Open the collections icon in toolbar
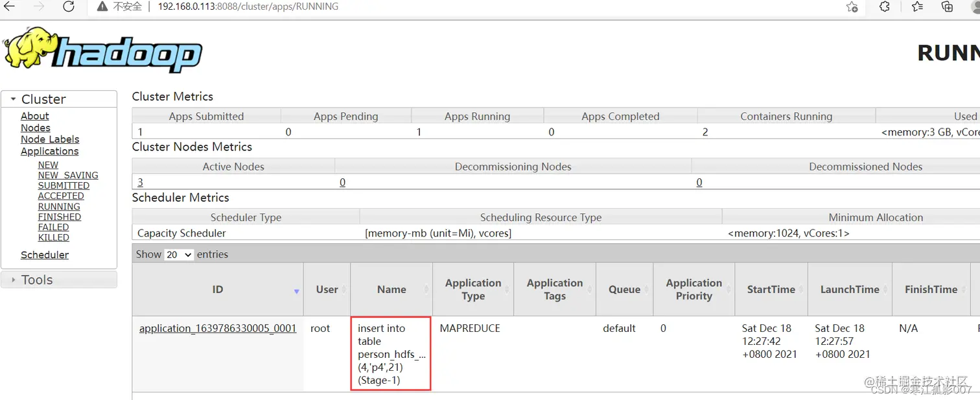The image size is (980, 400). tap(948, 6)
